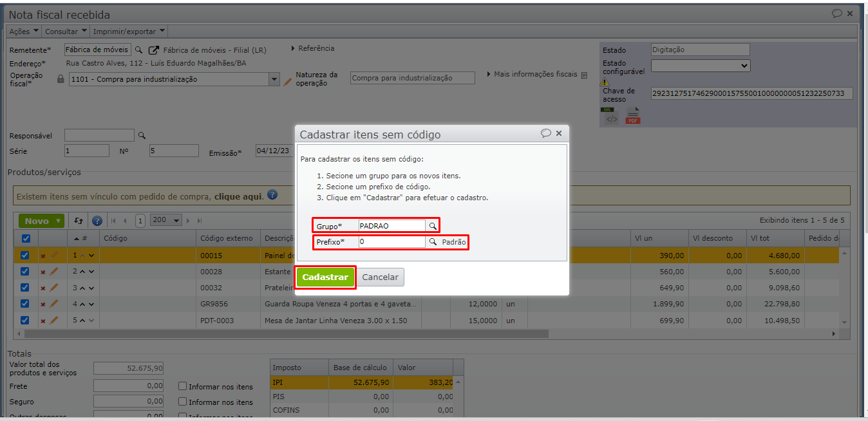Open the Prefixo search magnifier
868x421 pixels.
(x=433, y=241)
